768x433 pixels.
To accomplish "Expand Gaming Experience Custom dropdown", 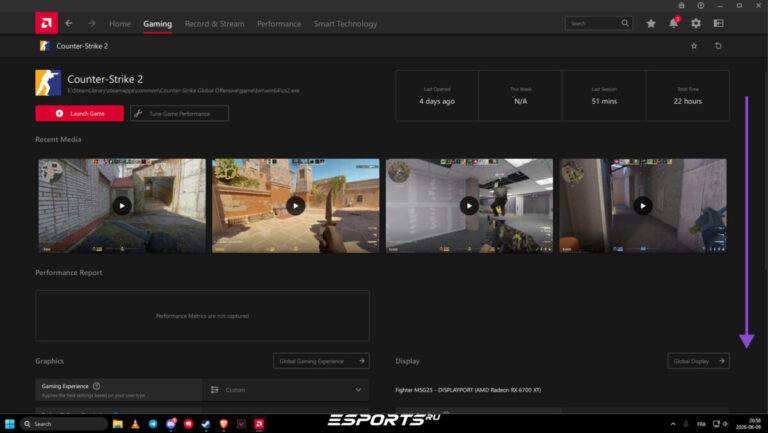I will click(286, 390).
